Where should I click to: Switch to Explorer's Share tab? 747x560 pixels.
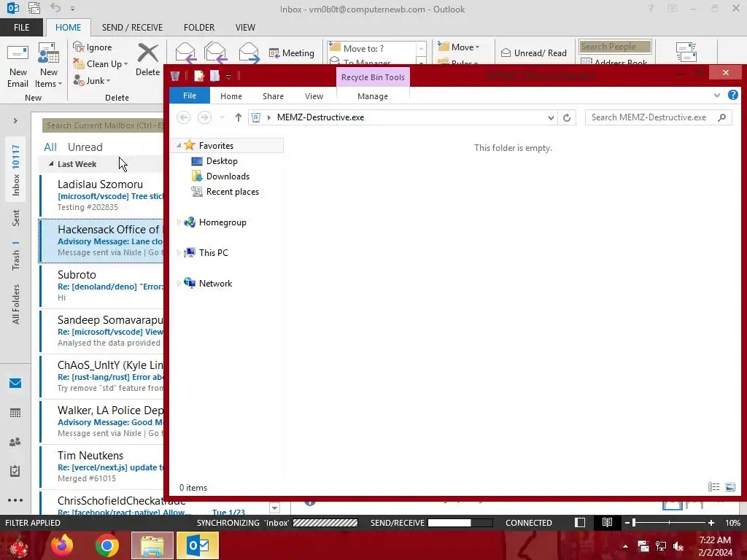(273, 96)
